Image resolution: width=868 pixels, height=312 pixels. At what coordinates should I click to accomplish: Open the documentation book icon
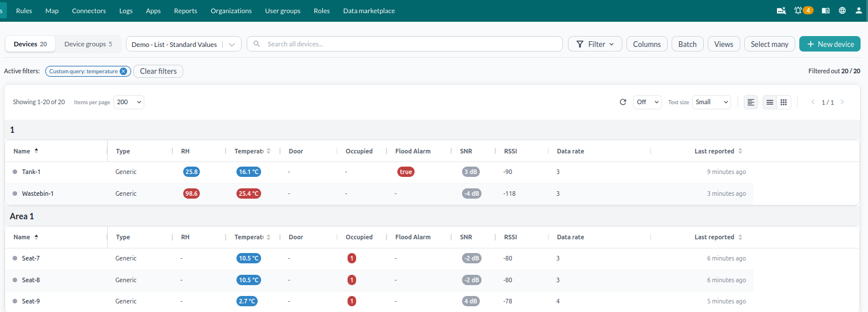click(826, 10)
